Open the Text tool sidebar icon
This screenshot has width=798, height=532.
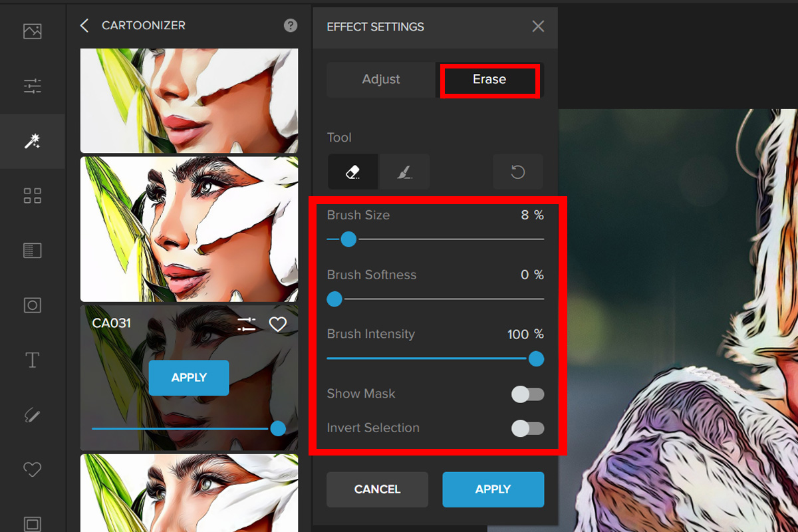[x=32, y=360]
